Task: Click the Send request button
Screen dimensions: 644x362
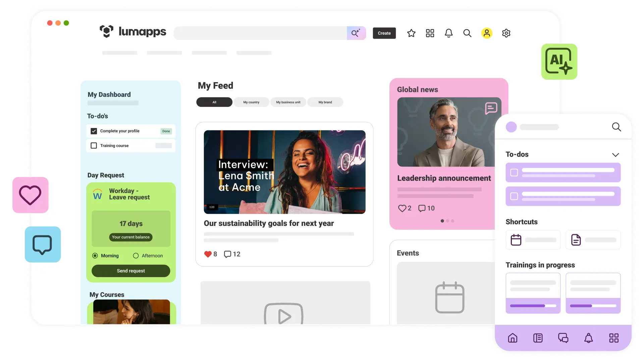Action: click(x=131, y=271)
